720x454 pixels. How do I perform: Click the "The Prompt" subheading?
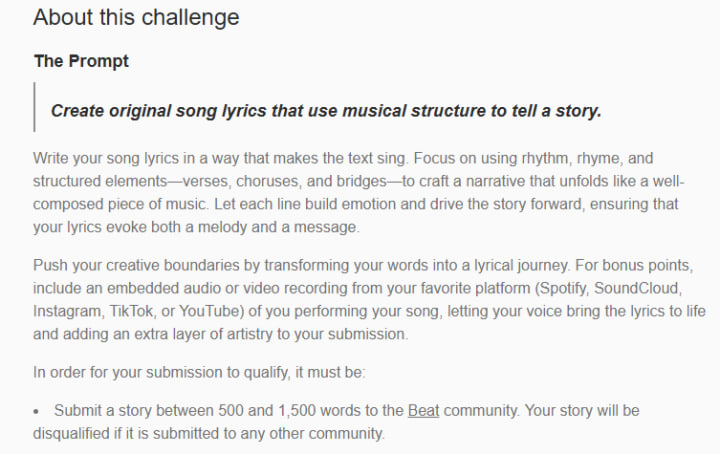click(81, 61)
